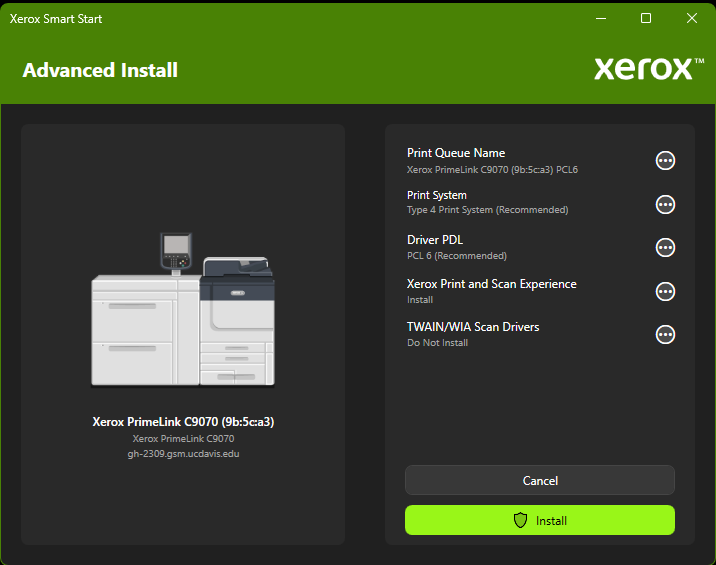Click the TWAIN/WIA 'Do Not Install' value
The width and height of the screenshot is (716, 565).
click(x=437, y=343)
